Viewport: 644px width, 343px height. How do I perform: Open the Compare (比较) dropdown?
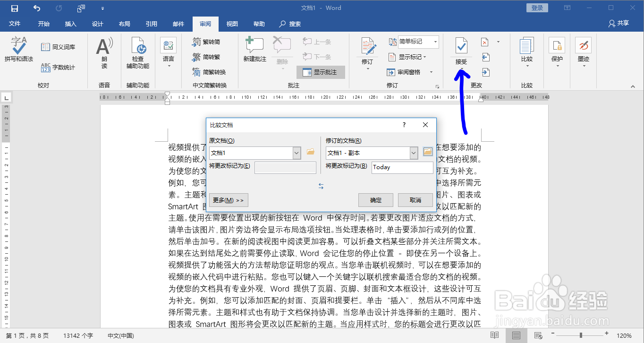click(527, 52)
